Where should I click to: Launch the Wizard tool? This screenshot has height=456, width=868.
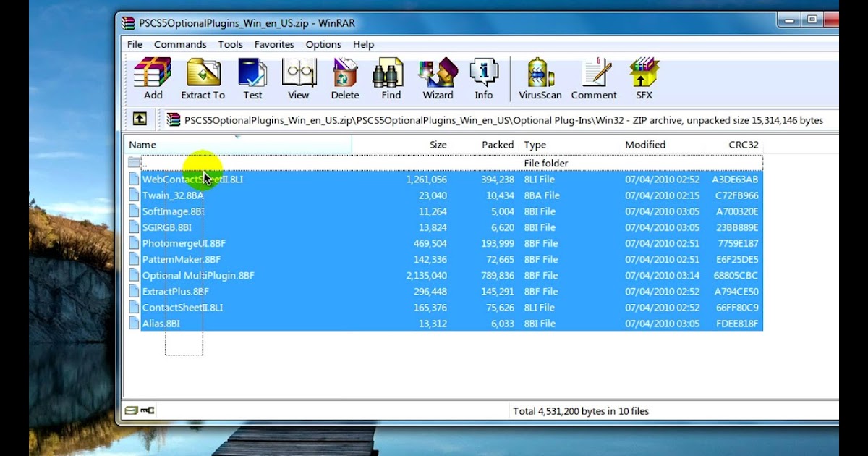tap(438, 78)
